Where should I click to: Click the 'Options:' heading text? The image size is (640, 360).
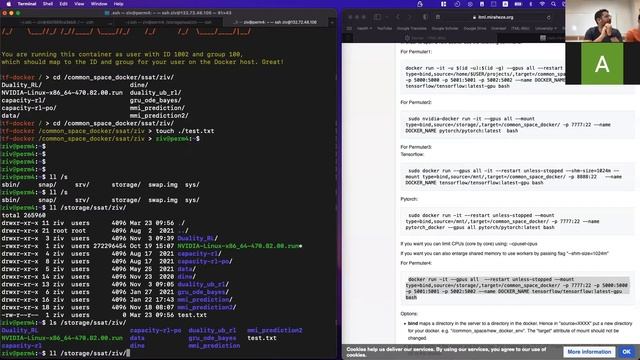409,314
